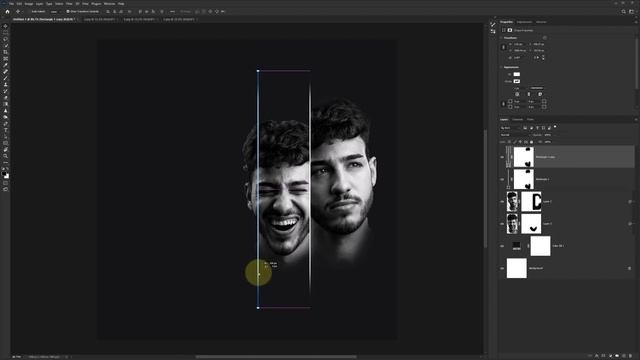640x360 pixels.
Task: Toggle Show Transform Controls checkbox
Action: click(68, 11)
